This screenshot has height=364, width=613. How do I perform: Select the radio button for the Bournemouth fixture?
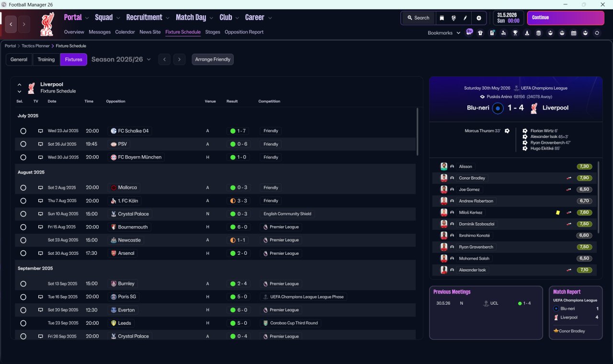pyautogui.click(x=23, y=227)
